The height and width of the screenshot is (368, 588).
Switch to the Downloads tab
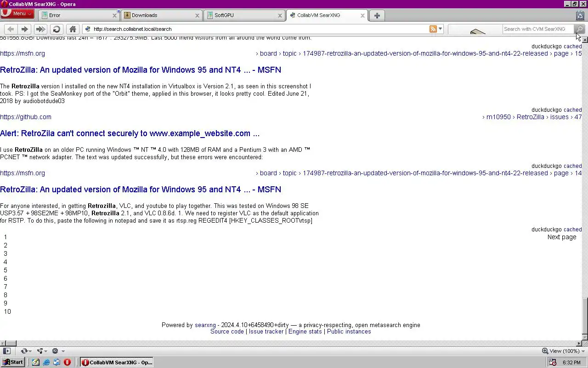(161, 15)
